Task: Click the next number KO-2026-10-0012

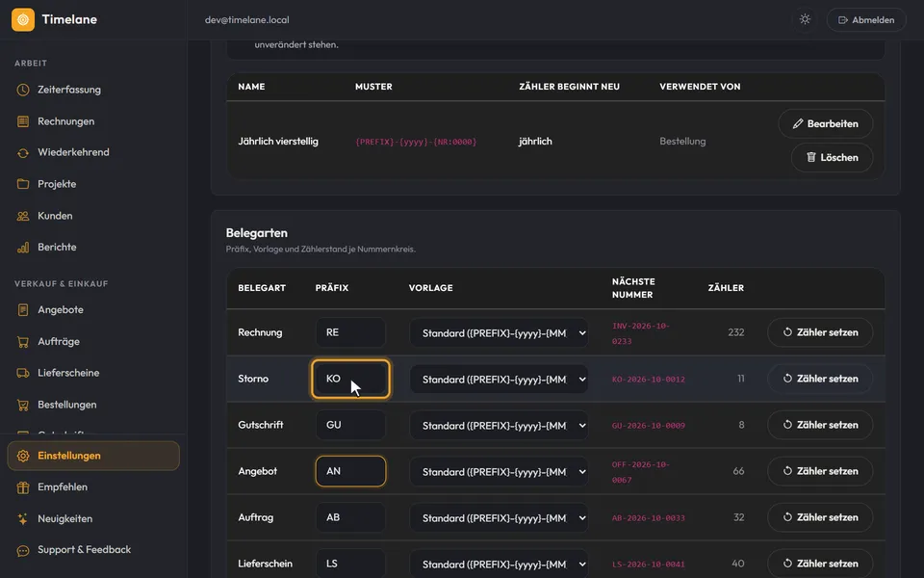Action: point(648,380)
